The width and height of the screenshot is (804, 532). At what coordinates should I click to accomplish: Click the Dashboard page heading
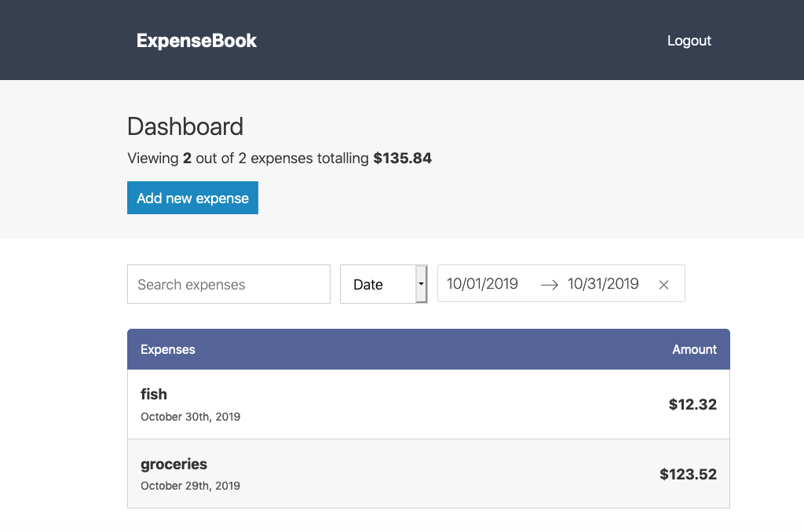pyautogui.click(x=185, y=126)
